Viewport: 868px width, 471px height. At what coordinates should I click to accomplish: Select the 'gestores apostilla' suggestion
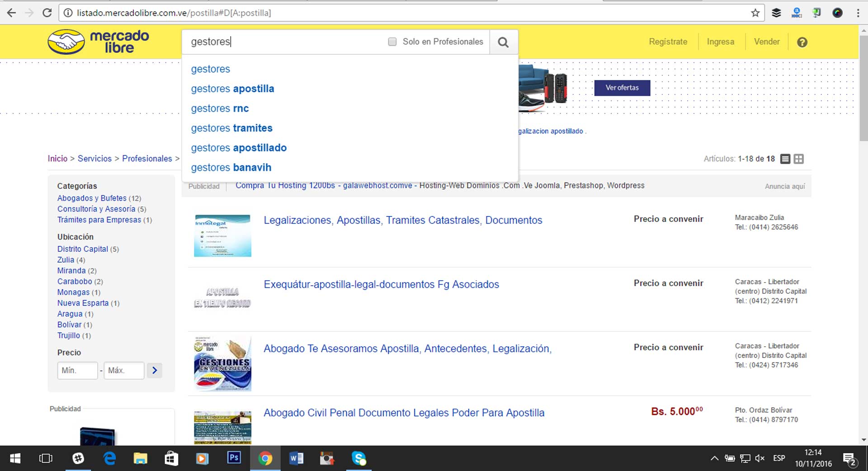(x=232, y=89)
